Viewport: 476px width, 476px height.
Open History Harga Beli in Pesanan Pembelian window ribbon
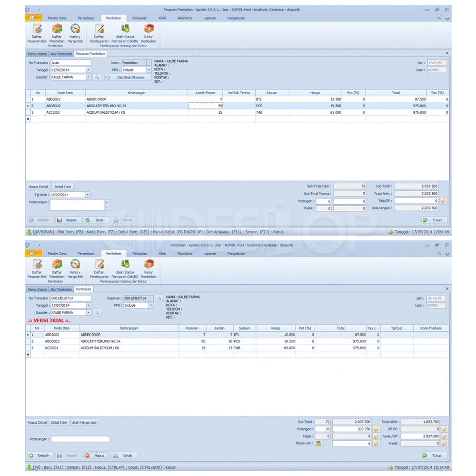pos(75,32)
